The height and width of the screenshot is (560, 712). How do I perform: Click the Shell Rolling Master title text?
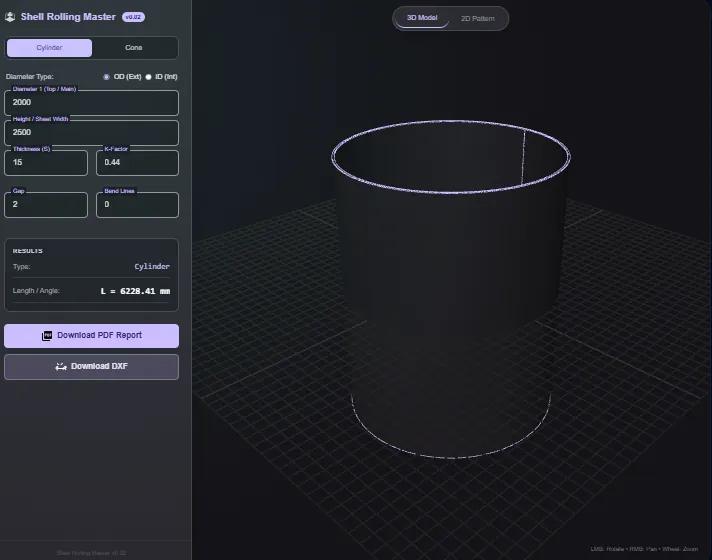68,17
